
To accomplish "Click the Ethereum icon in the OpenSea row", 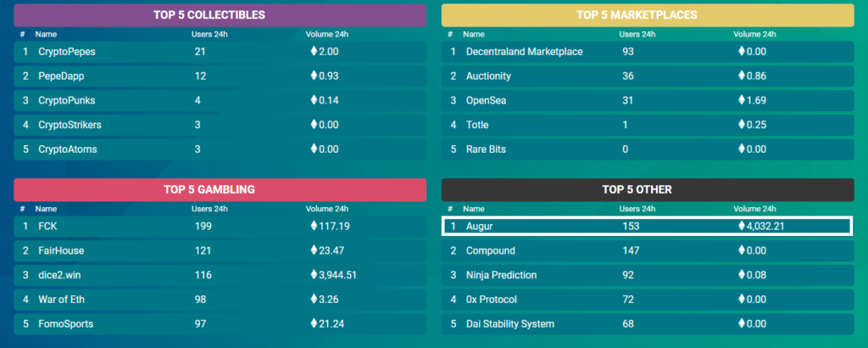I will pos(741,101).
